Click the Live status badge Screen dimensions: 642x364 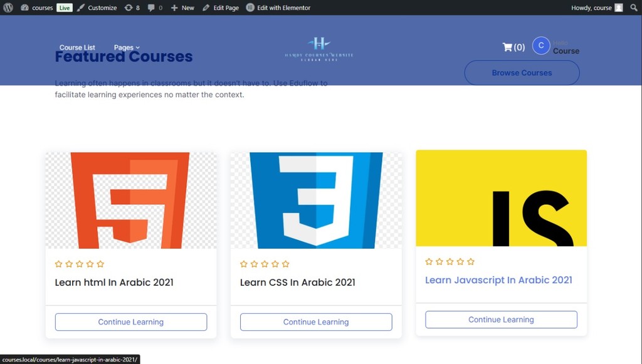click(x=65, y=8)
